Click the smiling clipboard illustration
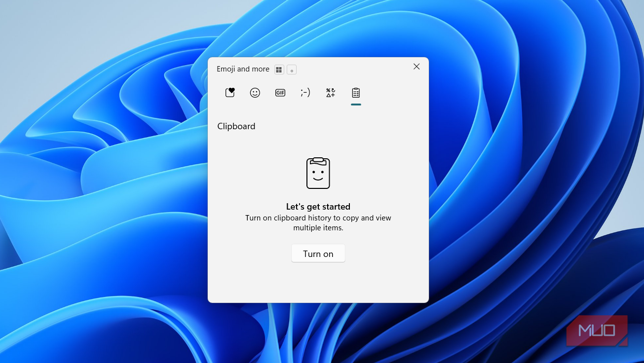Screen dimensions: 644x363 click(318, 173)
